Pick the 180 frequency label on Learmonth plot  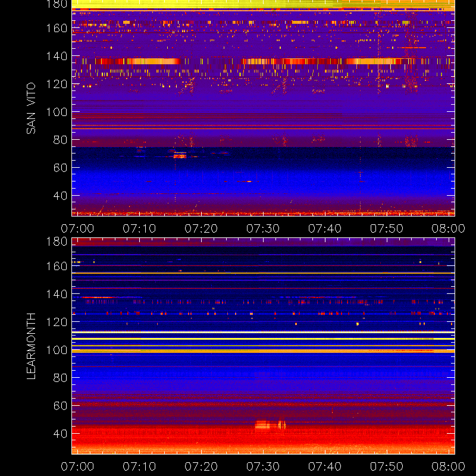coord(57,242)
